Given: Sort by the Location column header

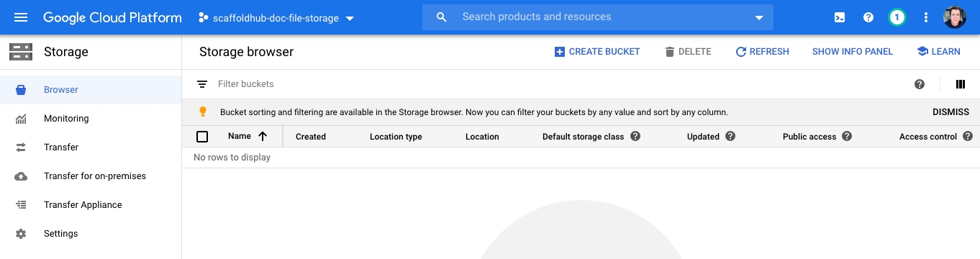Looking at the screenshot, I should 482,137.
